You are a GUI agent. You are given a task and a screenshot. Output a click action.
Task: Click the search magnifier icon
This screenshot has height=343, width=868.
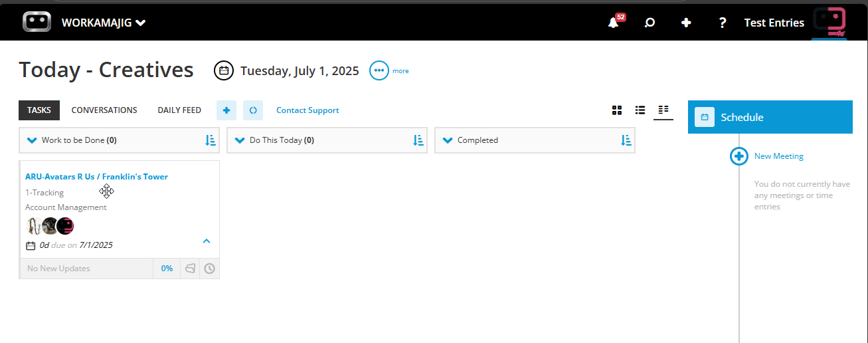point(650,23)
